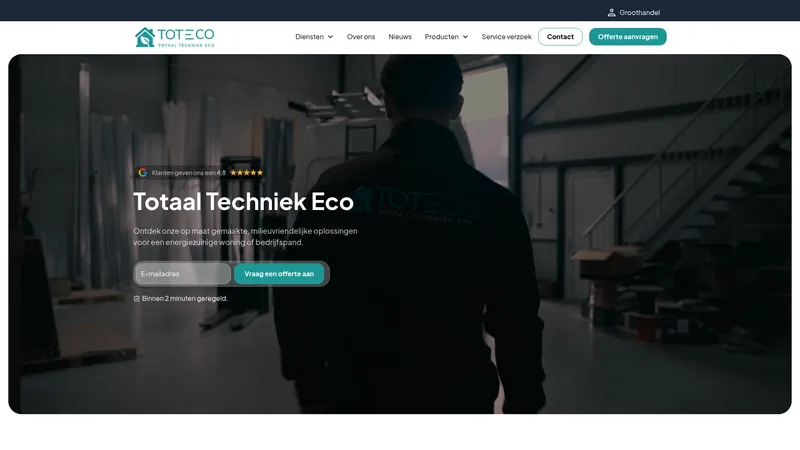800x450 pixels.
Task: Expand the Producten dropdown chevron
Action: pyautogui.click(x=465, y=37)
